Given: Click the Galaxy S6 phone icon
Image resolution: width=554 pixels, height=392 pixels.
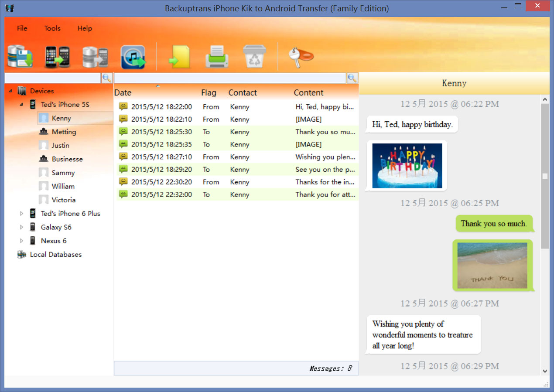Looking at the screenshot, I should [x=33, y=227].
